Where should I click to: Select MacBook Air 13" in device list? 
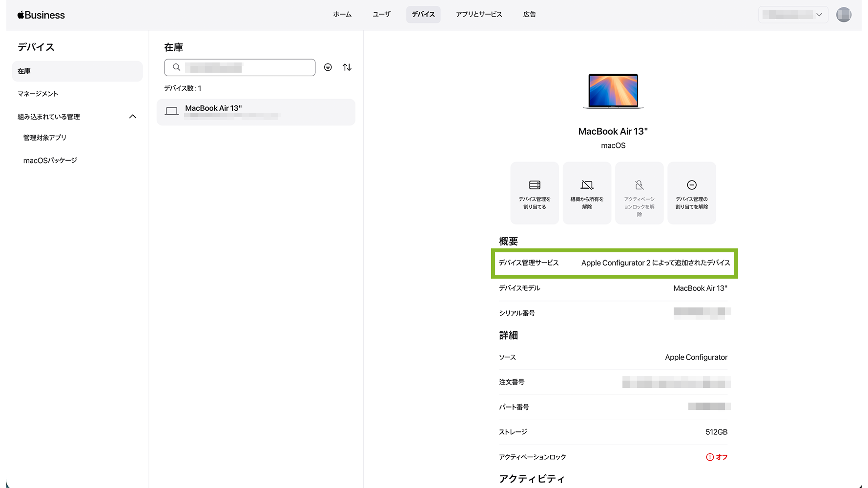(256, 112)
